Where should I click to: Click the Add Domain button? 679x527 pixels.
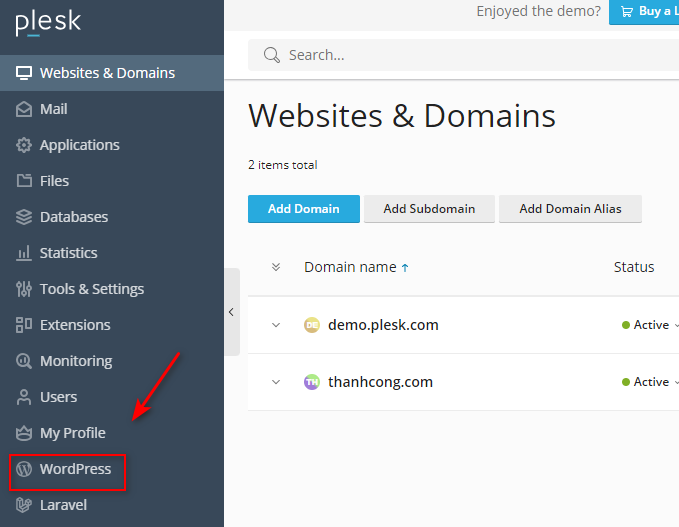[304, 209]
